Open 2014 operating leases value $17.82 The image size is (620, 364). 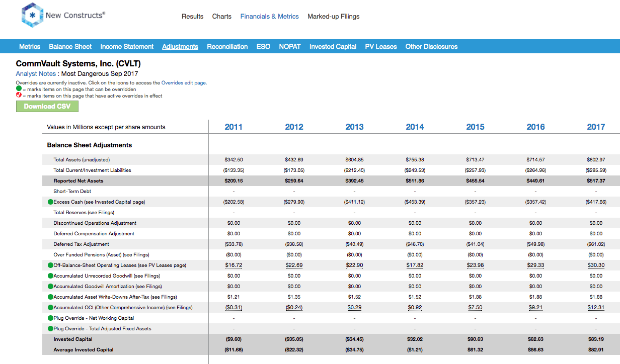tap(415, 265)
